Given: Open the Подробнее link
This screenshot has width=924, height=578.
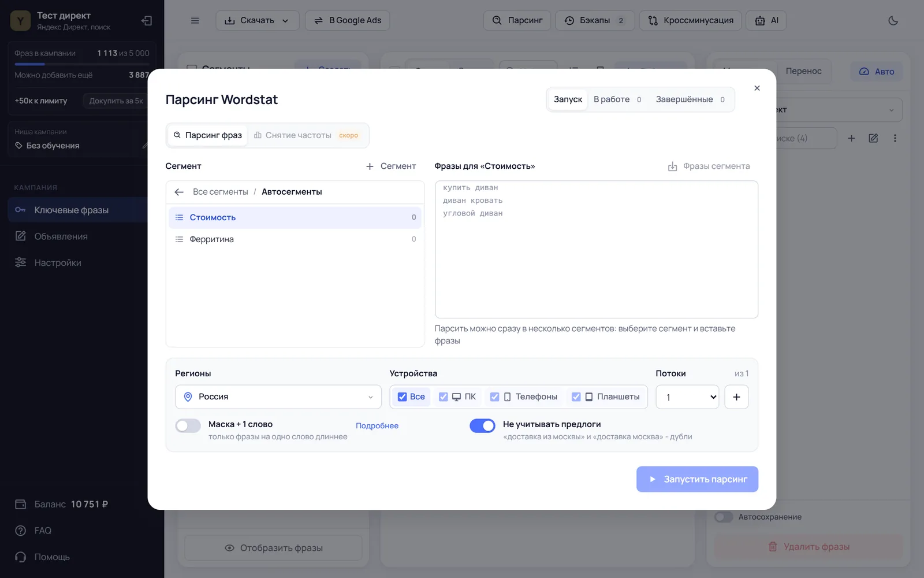Looking at the screenshot, I should [377, 426].
